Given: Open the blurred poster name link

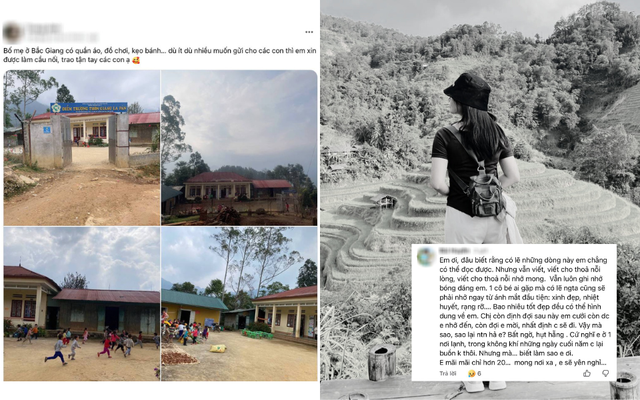Looking at the screenshot, I should 44,29.
